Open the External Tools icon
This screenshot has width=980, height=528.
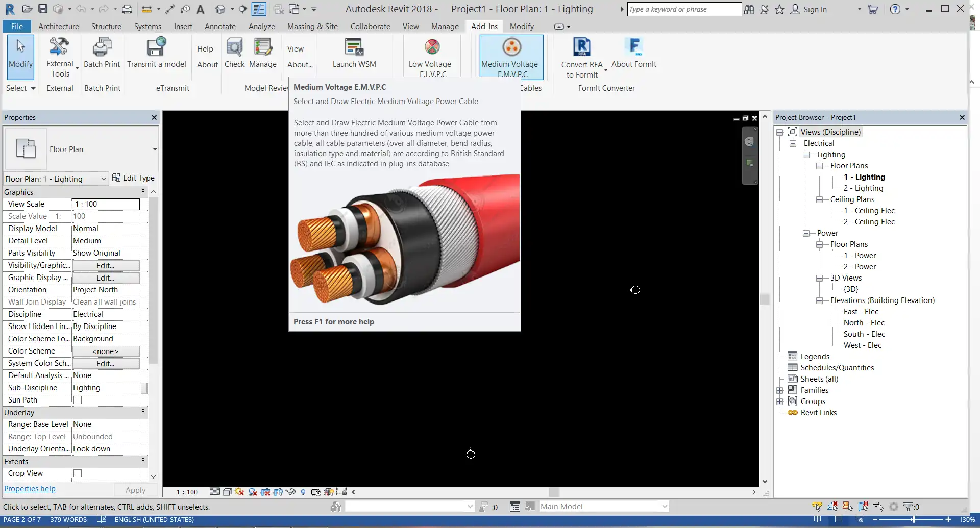(x=60, y=48)
